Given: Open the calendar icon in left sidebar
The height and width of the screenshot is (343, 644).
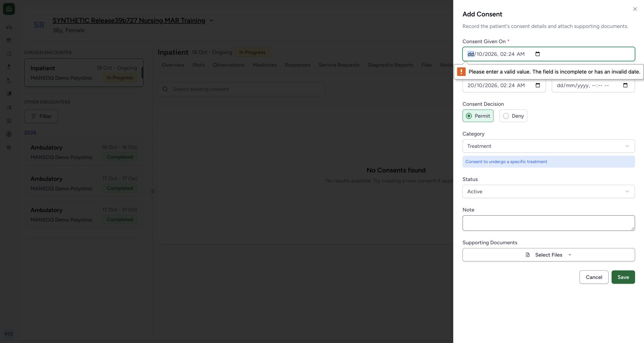Looking at the screenshot, I should [x=9, y=40].
